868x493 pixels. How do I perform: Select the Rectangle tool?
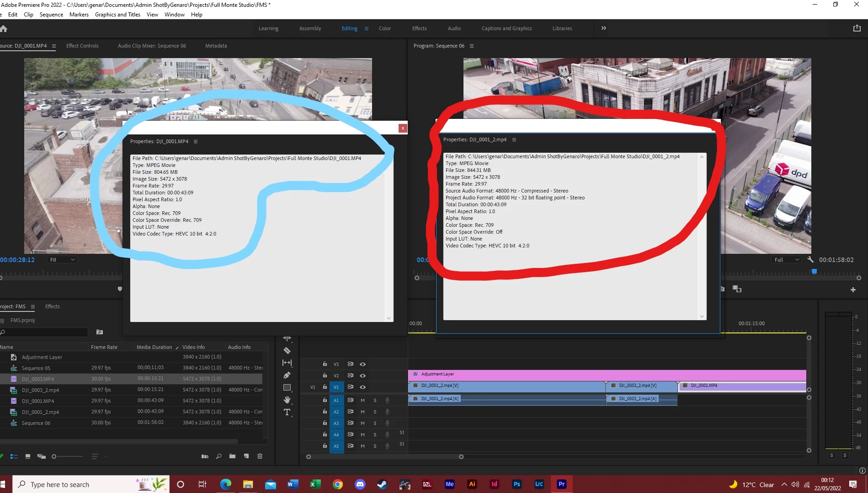tap(287, 387)
